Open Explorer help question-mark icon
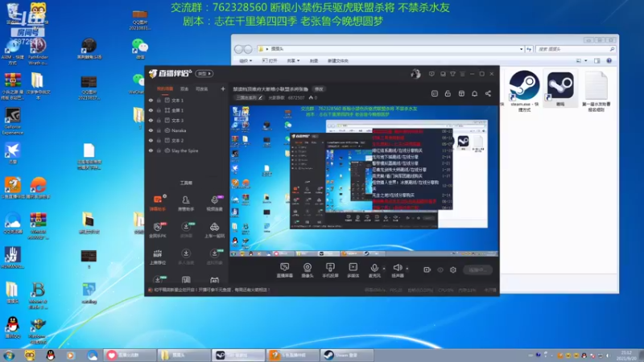The height and width of the screenshot is (362, 644). [x=609, y=61]
